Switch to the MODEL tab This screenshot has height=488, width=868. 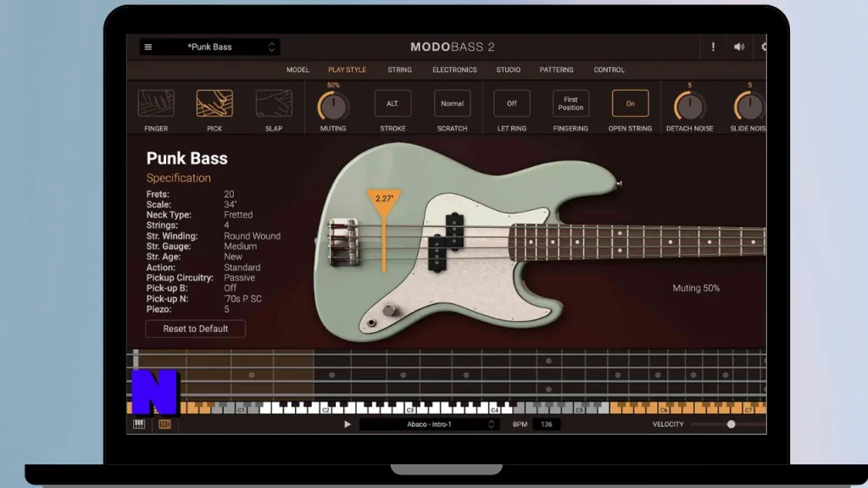tap(298, 69)
